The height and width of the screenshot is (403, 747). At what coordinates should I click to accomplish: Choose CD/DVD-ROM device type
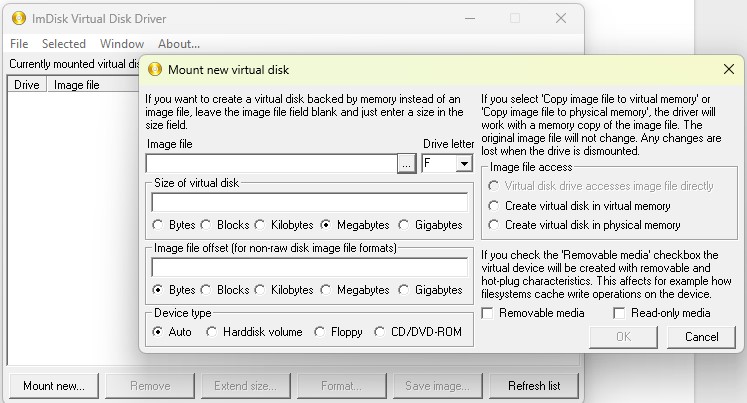point(380,331)
